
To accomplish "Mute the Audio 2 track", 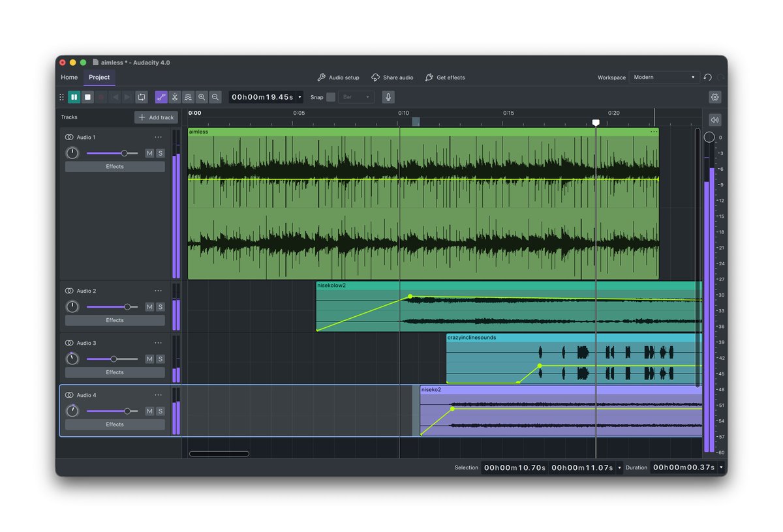I will [x=149, y=307].
